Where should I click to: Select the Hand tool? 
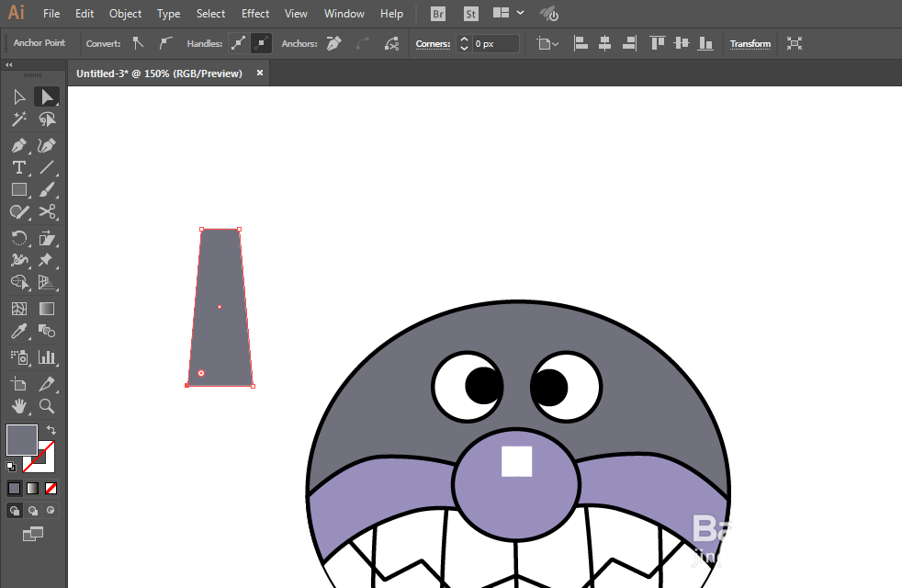(x=19, y=406)
